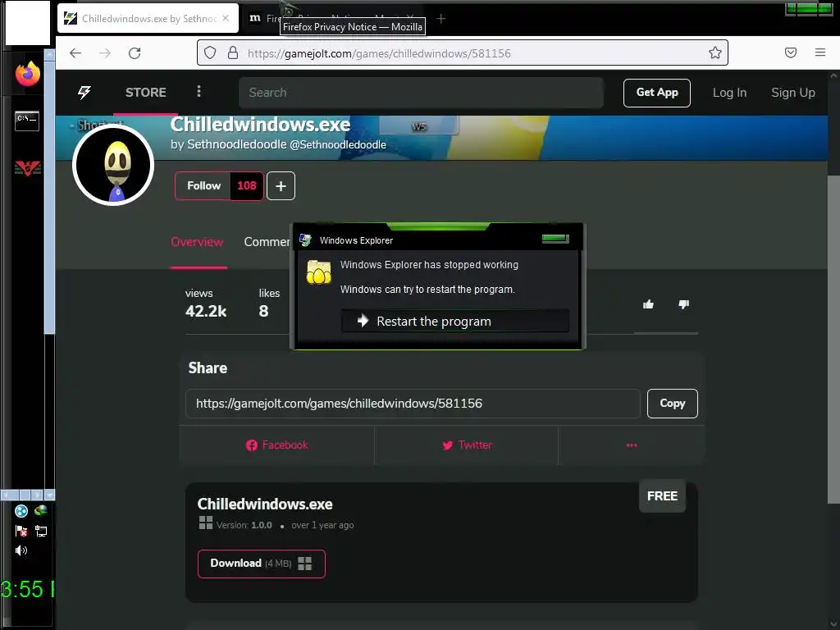Click the thumbs down dislike icon

683,304
